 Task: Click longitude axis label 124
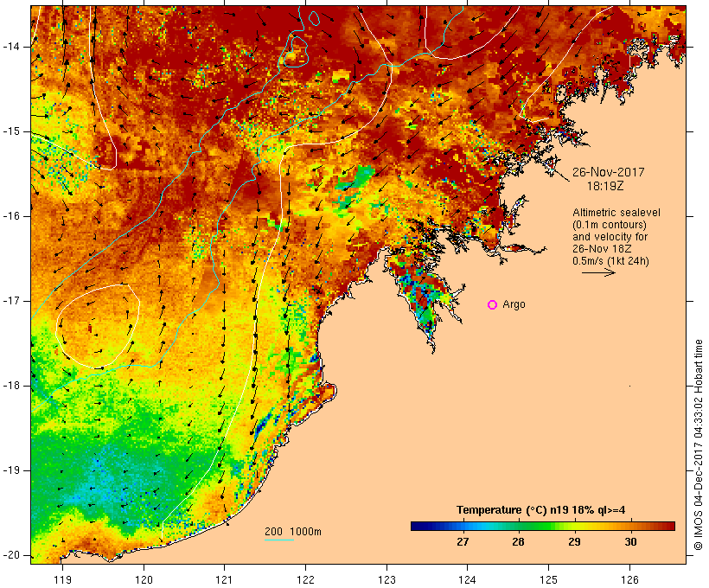(467, 579)
